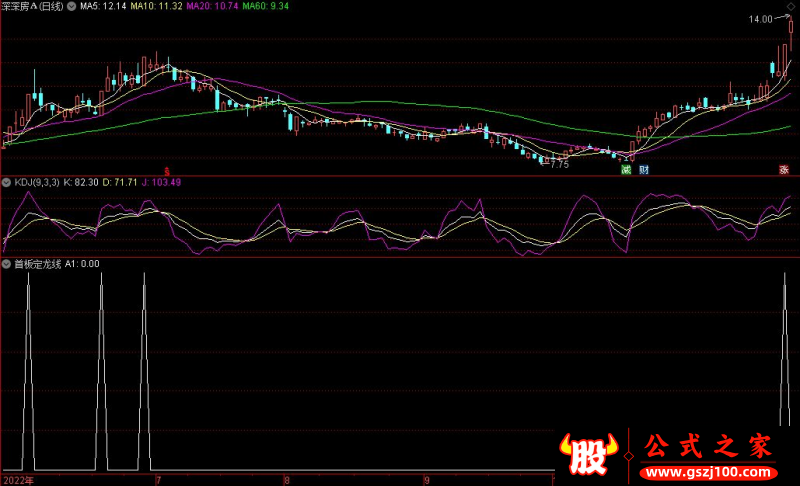800x486 pixels.
Task: Open the KDJ indicator dropdown arrow
Action: click(6, 183)
